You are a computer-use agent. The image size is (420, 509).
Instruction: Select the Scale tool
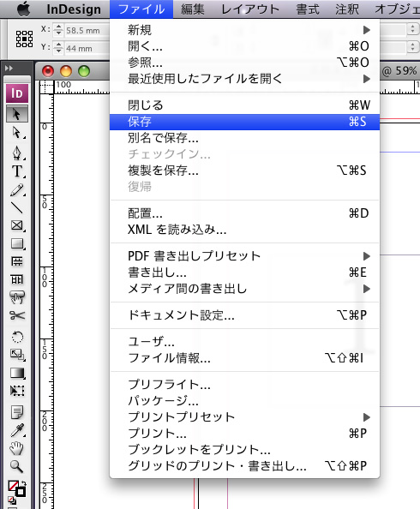16,355
